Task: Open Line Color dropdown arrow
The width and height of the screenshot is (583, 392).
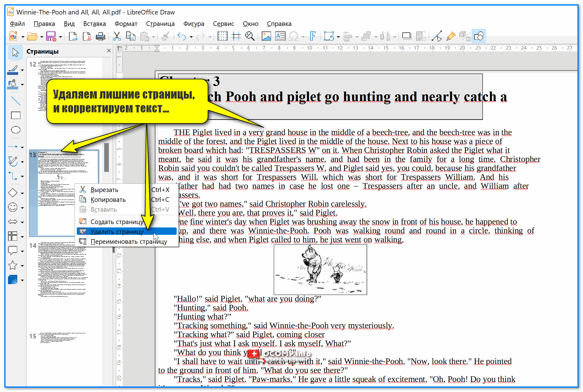Action: tap(22, 70)
